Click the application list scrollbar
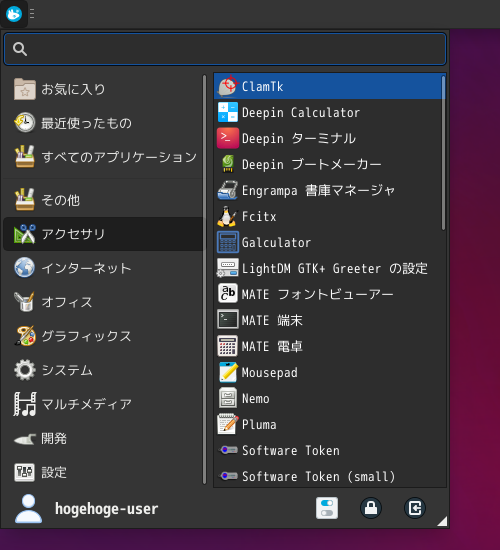The height and width of the screenshot is (550, 500). 444,153
